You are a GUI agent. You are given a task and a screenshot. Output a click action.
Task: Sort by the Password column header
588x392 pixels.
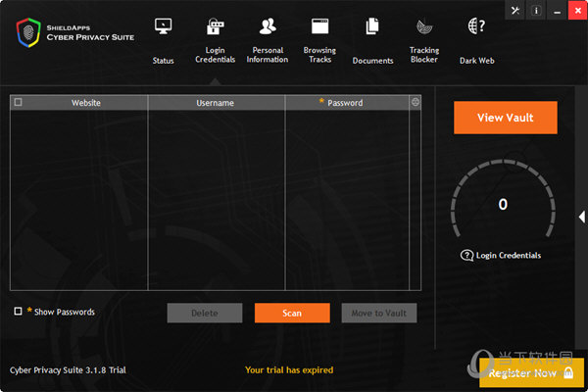pos(345,103)
